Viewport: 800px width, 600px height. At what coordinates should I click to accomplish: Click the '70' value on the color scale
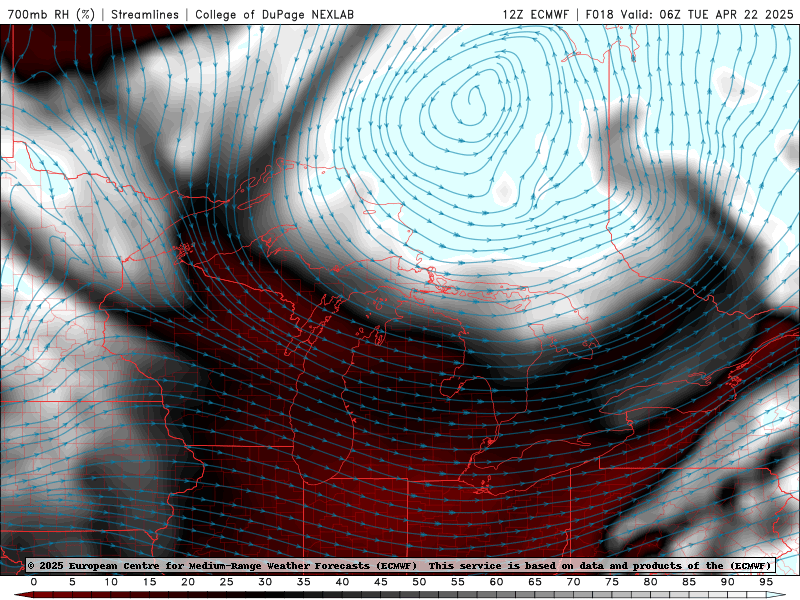(x=573, y=582)
